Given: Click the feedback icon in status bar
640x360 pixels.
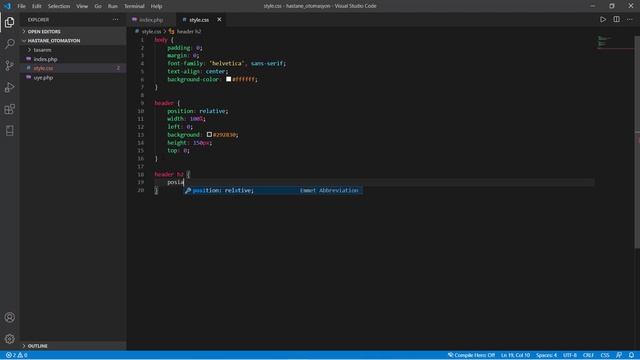Looking at the screenshot, I should pyautogui.click(x=619, y=355).
